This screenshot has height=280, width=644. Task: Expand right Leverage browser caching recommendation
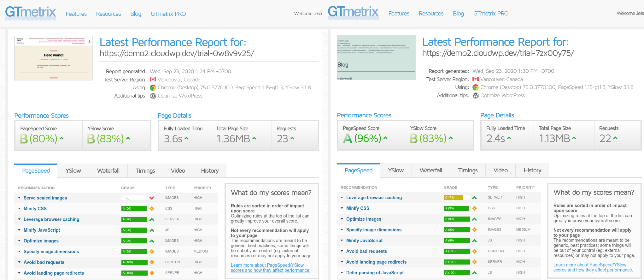pos(342,198)
